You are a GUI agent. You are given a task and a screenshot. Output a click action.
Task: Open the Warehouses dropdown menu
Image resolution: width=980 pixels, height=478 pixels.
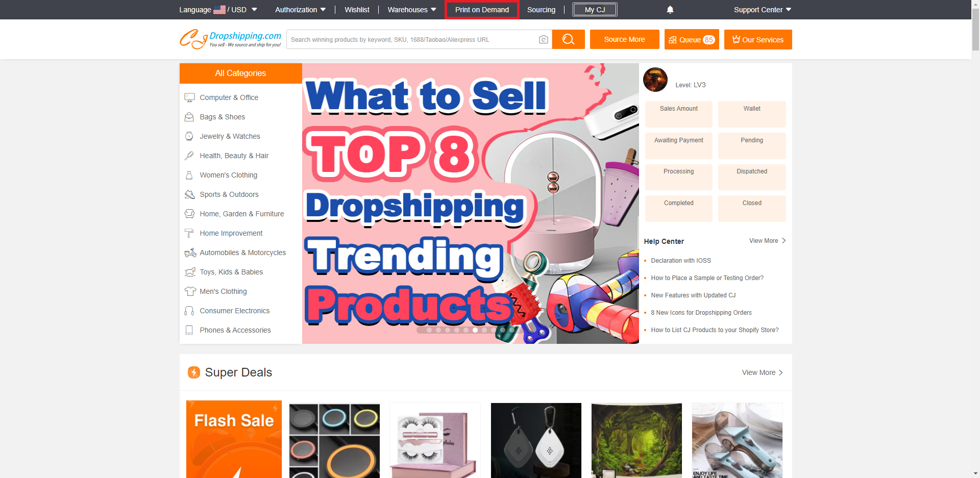412,10
